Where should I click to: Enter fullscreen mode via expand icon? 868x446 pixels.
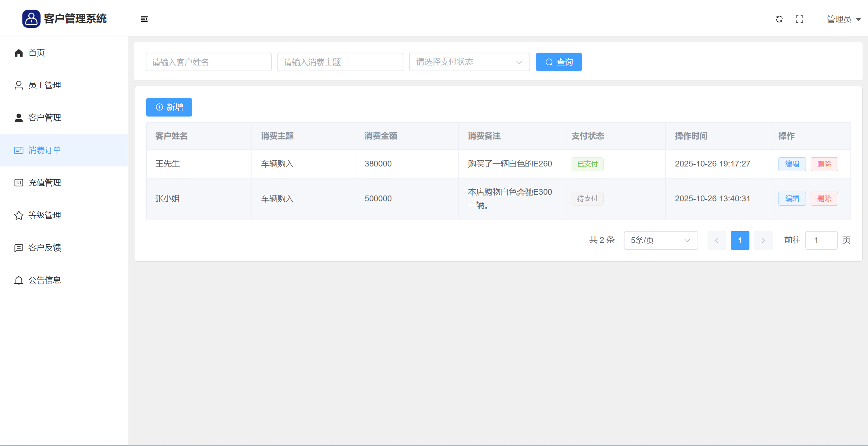click(x=799, y=19)
